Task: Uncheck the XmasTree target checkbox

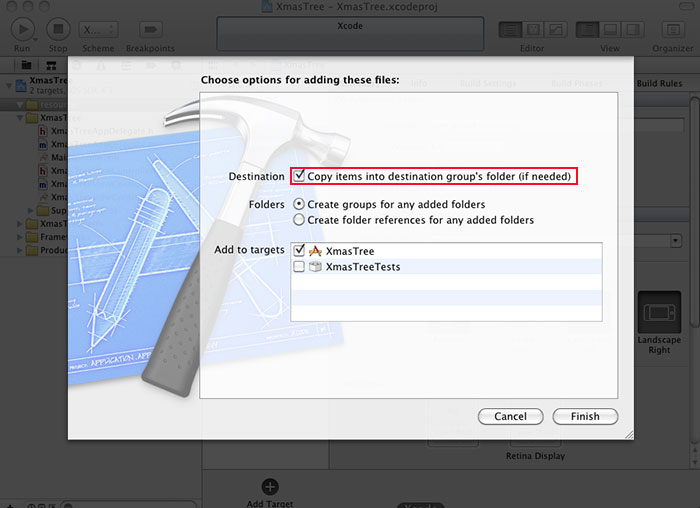Action: [x=299, y=250]
